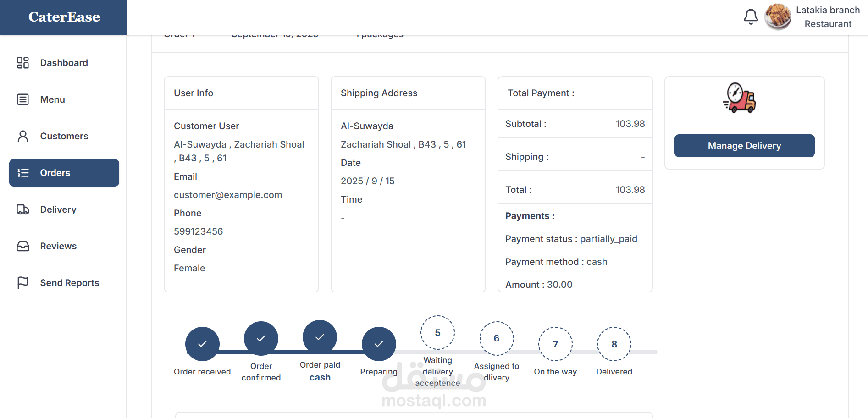Go to the Menu section

(64, 99)
